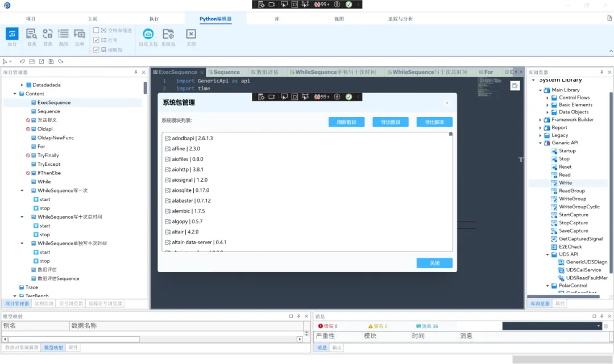Switch to the 执行 ribbon tab

tap(154, 19)
